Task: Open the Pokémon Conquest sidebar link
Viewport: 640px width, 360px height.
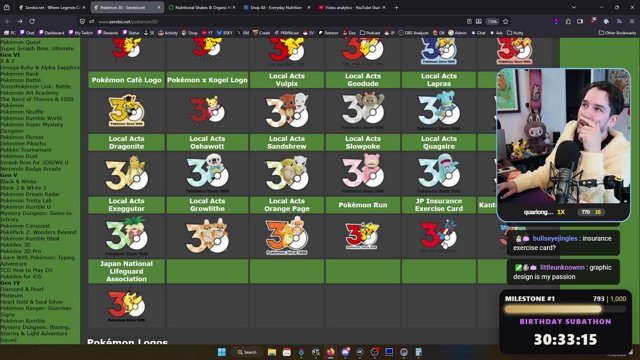Action: point(25,226)
